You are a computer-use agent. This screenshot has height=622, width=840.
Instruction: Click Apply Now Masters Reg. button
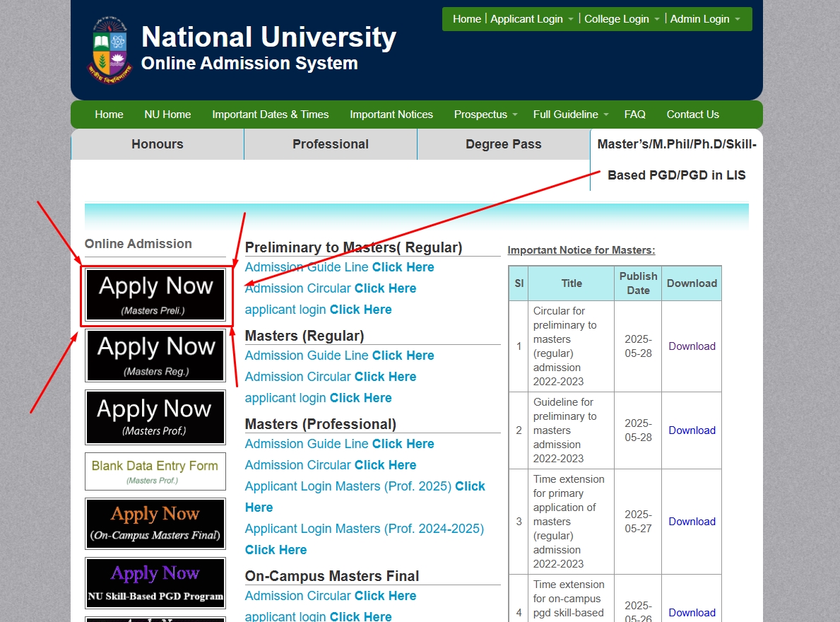point(155,356)
